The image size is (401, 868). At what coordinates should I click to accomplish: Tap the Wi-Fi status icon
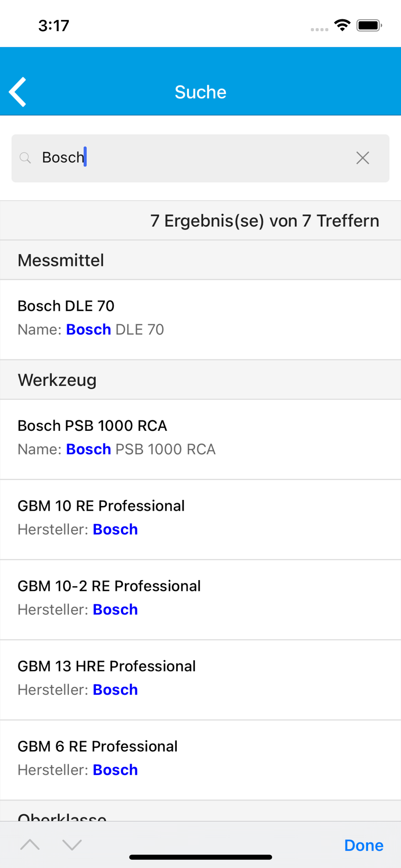click(x=342, y=25)
